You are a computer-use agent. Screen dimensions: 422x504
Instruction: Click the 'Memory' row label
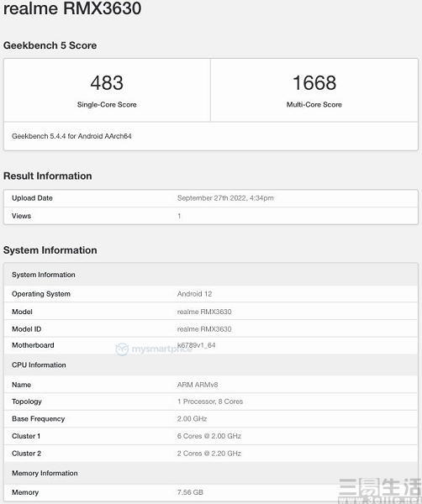(25, 492)
